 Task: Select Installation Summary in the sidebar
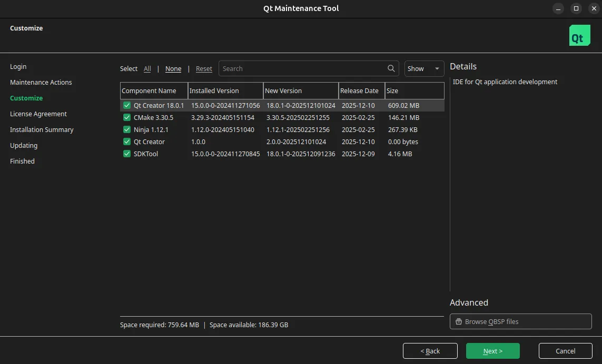pos(42,129)
